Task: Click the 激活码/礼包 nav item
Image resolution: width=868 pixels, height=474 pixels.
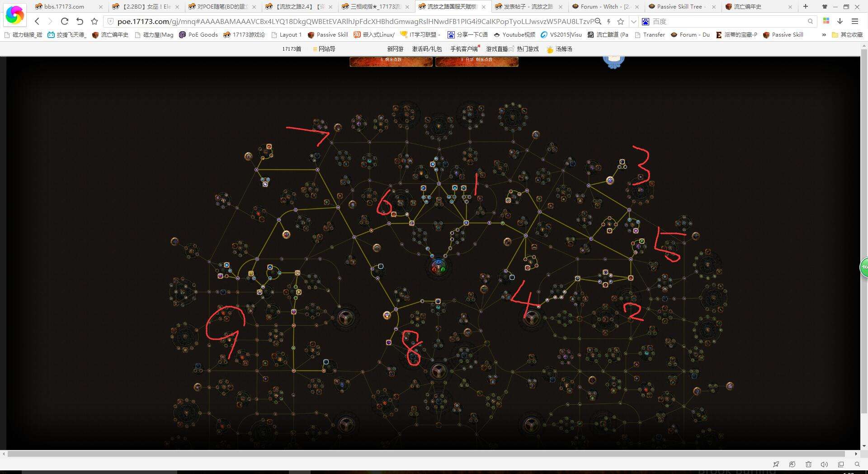Action: (427, 49)
